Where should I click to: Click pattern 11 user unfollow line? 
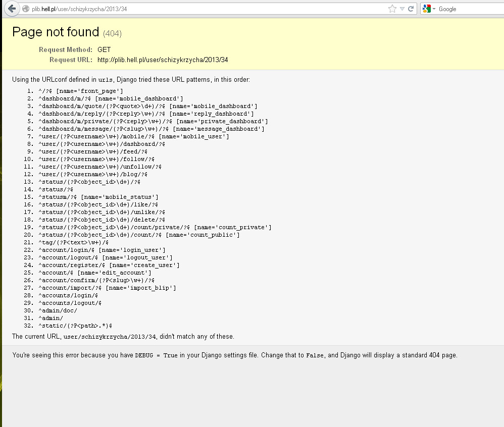(x=100, y=167)
